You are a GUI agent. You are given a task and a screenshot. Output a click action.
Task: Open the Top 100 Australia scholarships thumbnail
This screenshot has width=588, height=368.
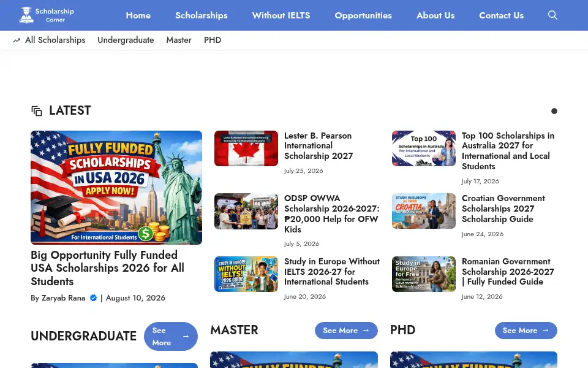point(424,148)
